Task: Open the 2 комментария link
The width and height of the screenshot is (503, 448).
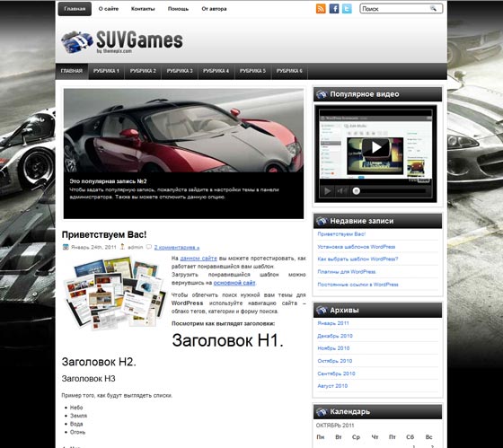Action: (177, 247)
